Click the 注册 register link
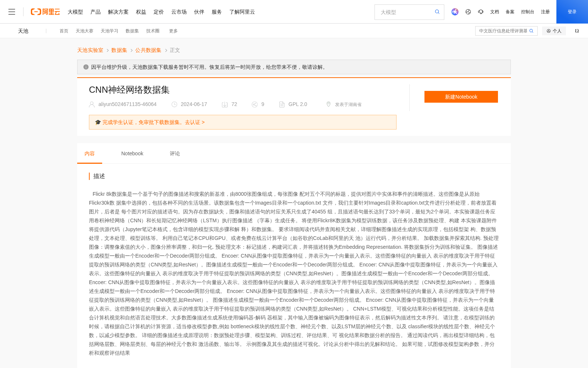 pos(545,12)
